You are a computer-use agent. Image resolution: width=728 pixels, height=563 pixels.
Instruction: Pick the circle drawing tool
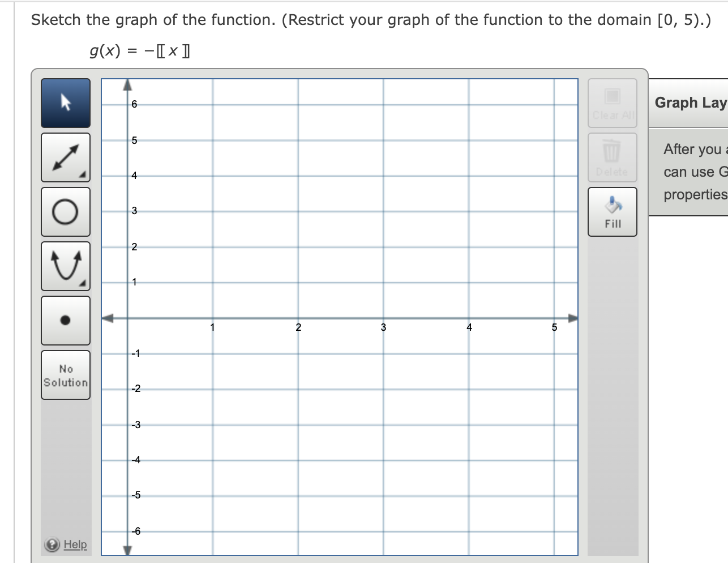coord(65,211)
